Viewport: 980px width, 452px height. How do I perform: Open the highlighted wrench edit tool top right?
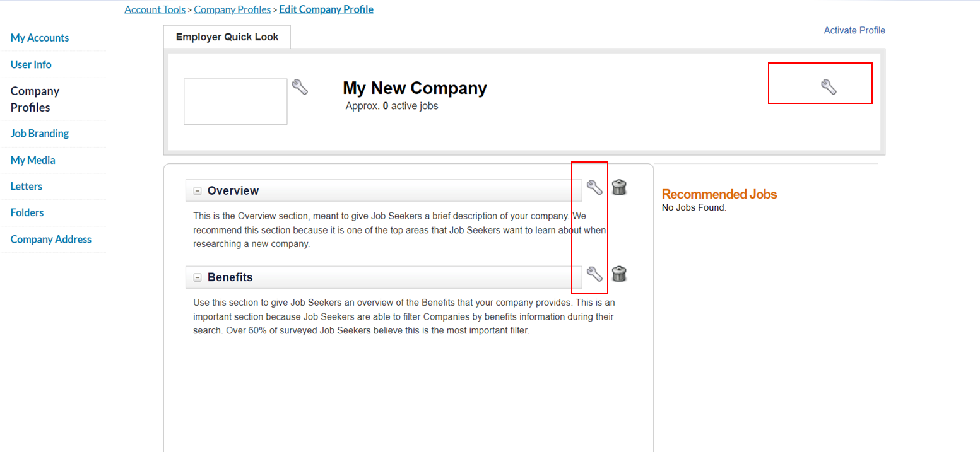coord(829,87)
